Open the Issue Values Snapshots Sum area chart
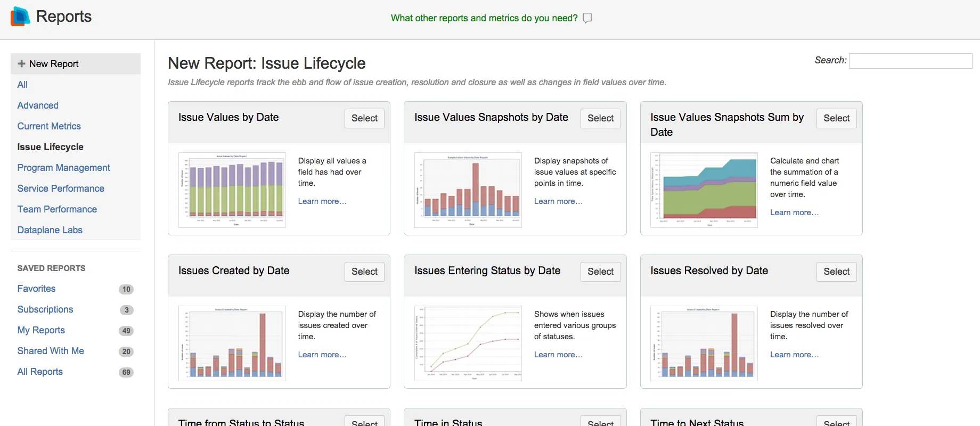Screen dimensions: 980x426 pyautogui.click(x=704, y=190)
